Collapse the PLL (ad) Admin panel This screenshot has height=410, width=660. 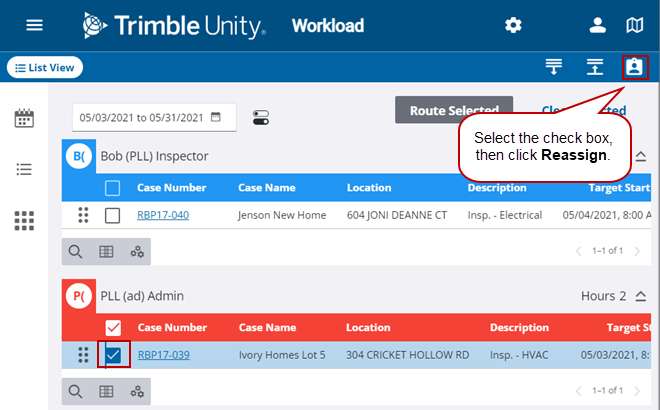[641, 297]
